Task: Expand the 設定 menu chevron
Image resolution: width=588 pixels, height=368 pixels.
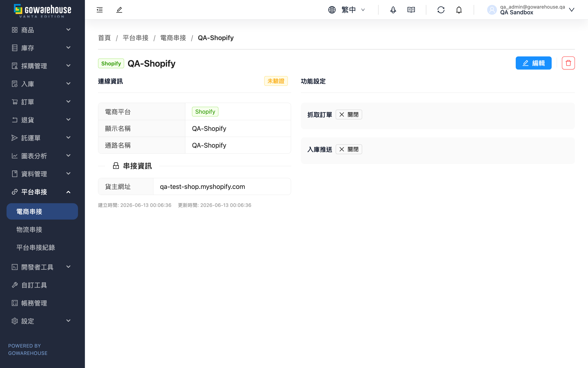Action: click(x=68, y=321)
